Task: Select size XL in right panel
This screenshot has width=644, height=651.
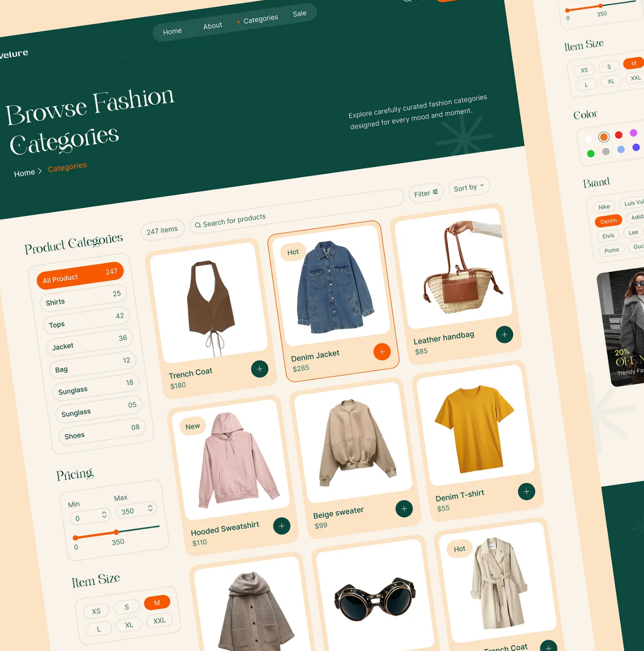Action: coord(611,81)
